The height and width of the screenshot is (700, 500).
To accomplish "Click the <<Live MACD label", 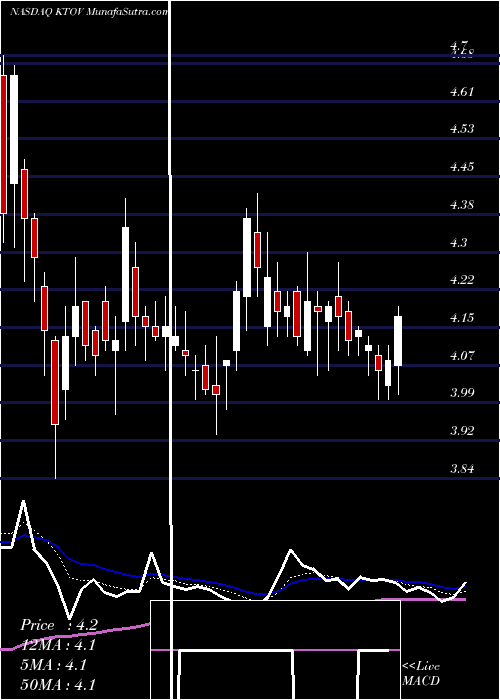I will pyautogui.click(x=421, y=674).
